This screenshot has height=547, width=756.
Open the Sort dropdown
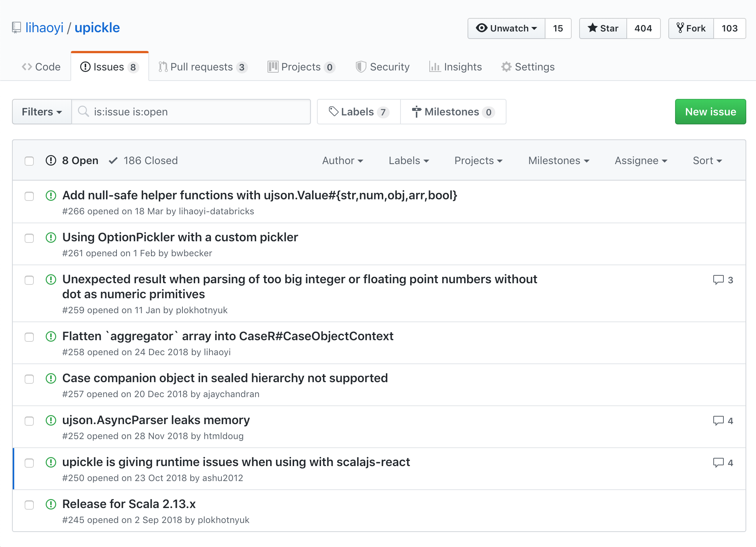point(707,161)
